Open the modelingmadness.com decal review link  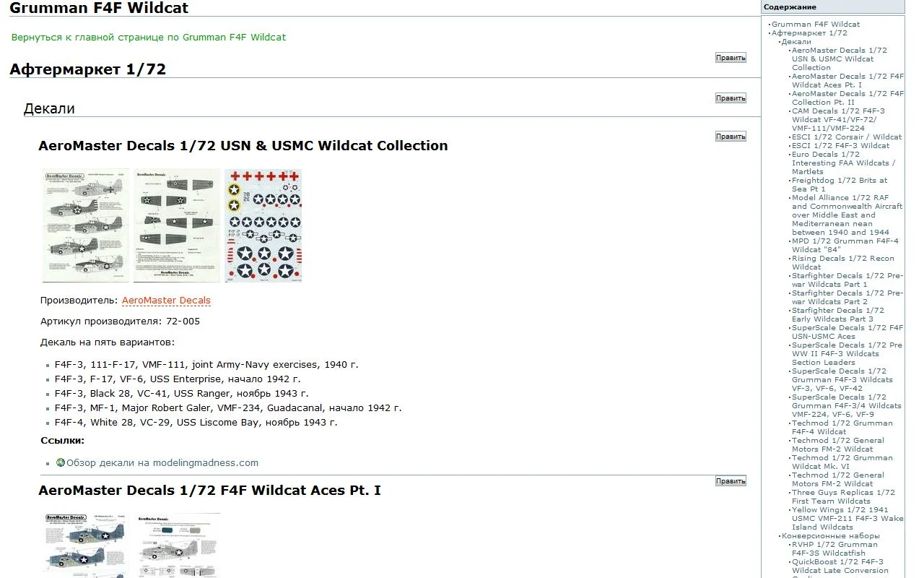(x=162, y=463)
